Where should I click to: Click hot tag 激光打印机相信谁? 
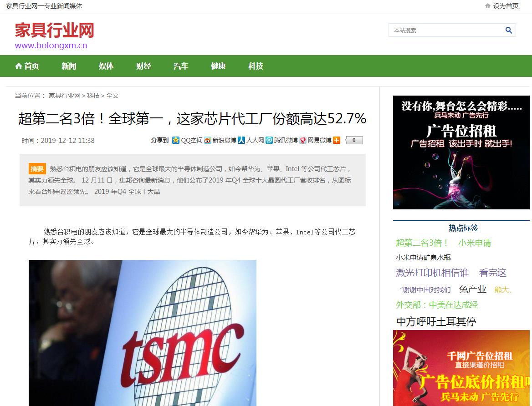tap(432, 273)
